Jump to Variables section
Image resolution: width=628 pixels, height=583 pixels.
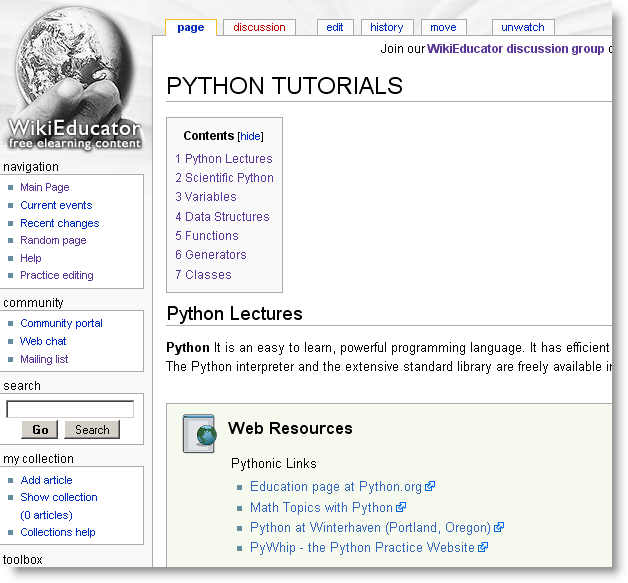pyautogui.click(x=206, y=197)
